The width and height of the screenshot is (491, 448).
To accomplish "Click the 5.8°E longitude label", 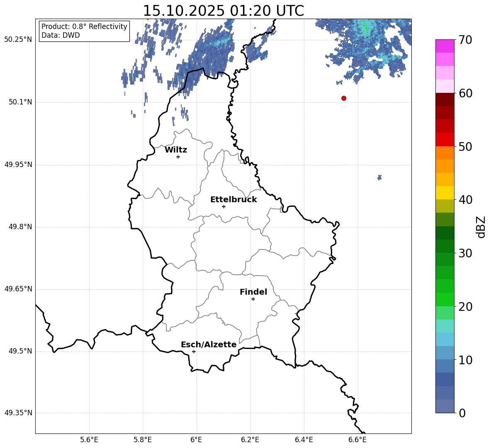I will (x=143, y=440).
